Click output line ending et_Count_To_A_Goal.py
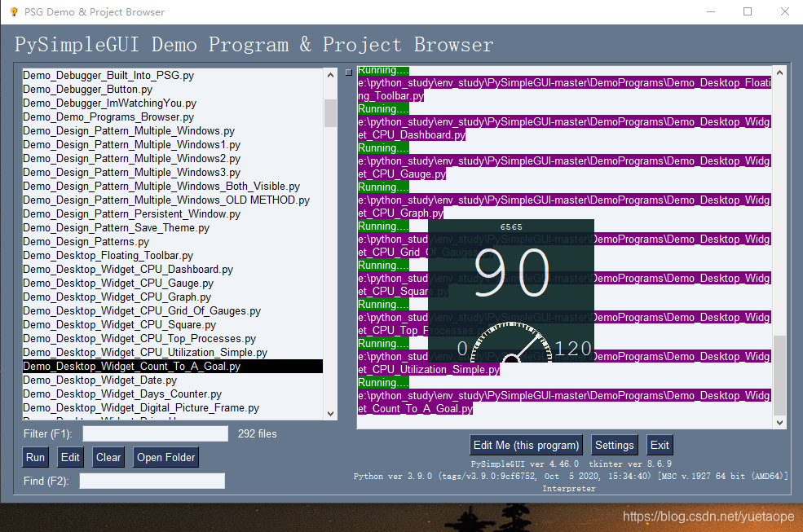 pos(415,409)
